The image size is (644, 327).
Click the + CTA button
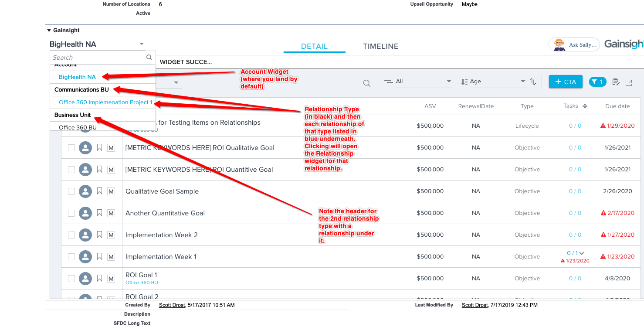click(x=566, y=82)
